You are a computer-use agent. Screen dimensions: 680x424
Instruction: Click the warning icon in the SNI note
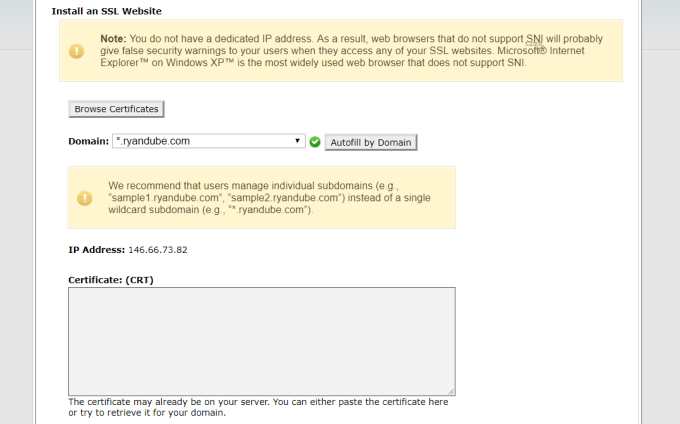tap(77, 51)
